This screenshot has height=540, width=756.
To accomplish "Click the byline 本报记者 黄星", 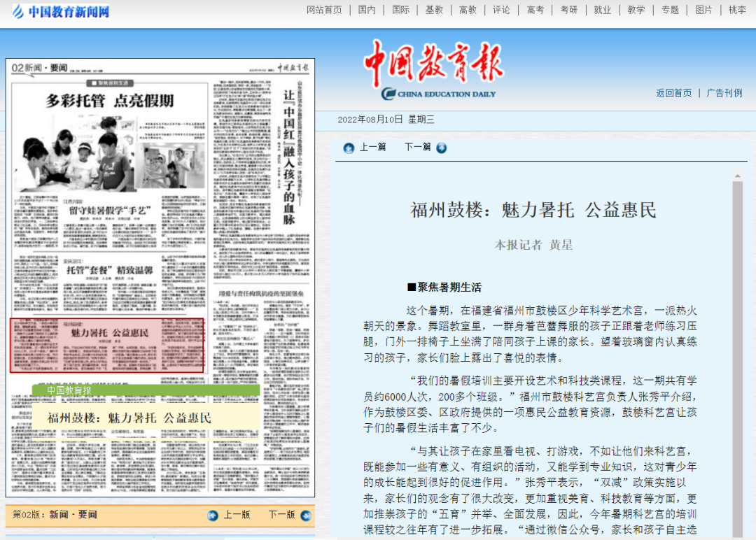I will point(533,245).
